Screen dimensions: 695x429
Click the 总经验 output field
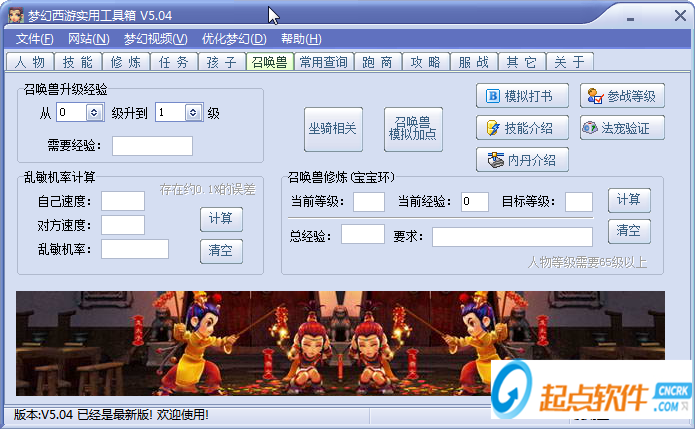(x=363, y=234)
